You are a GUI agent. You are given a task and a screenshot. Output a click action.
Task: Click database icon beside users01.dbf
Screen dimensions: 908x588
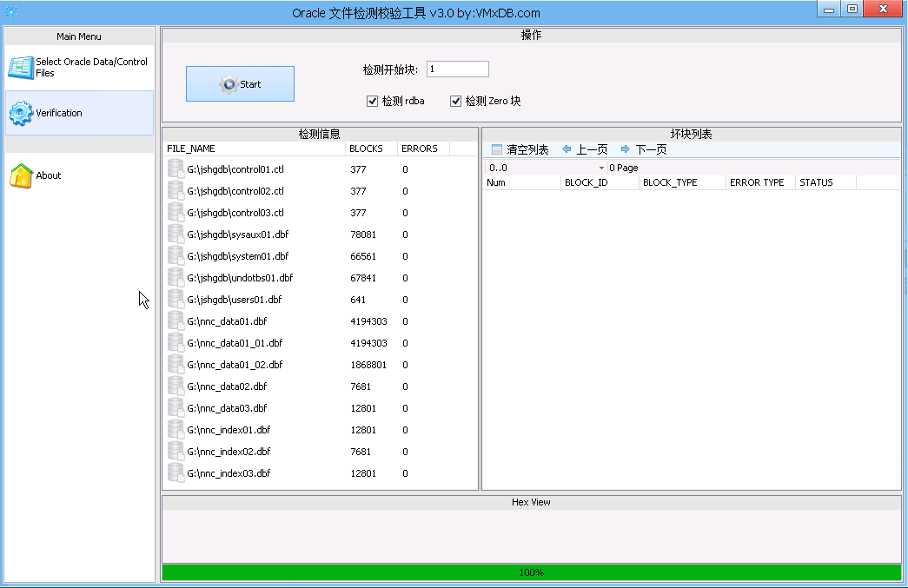176,299
